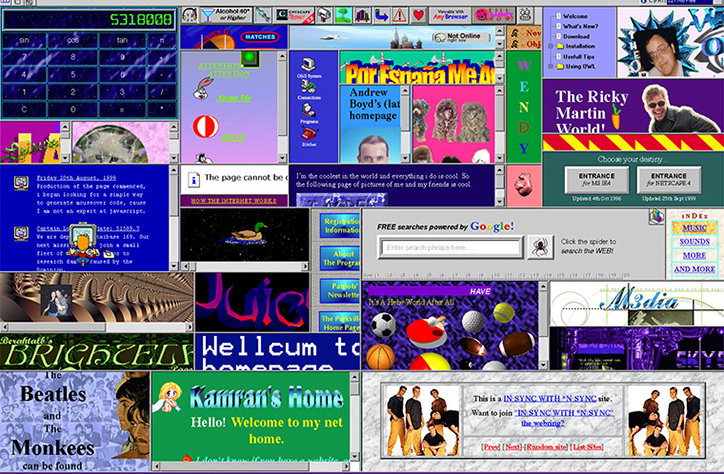Click the Registration Information button

pyautogui.click(x=340, y=225)
